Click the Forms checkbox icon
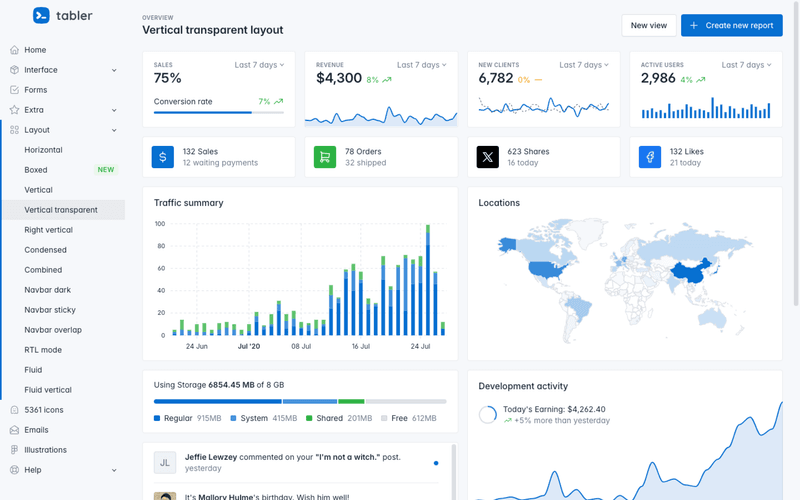Viewport: 800px width, 500px height. tap(14, 90)
